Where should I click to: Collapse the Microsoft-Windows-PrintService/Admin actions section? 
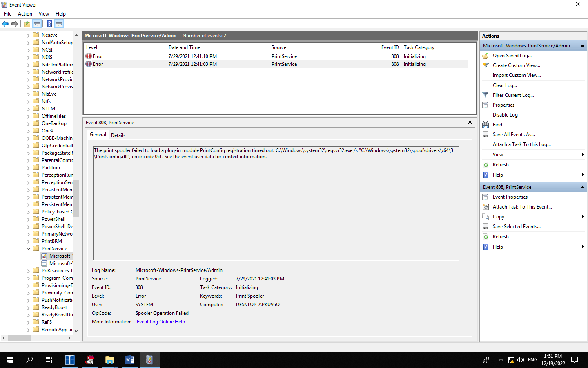click(x=582, y=46)
